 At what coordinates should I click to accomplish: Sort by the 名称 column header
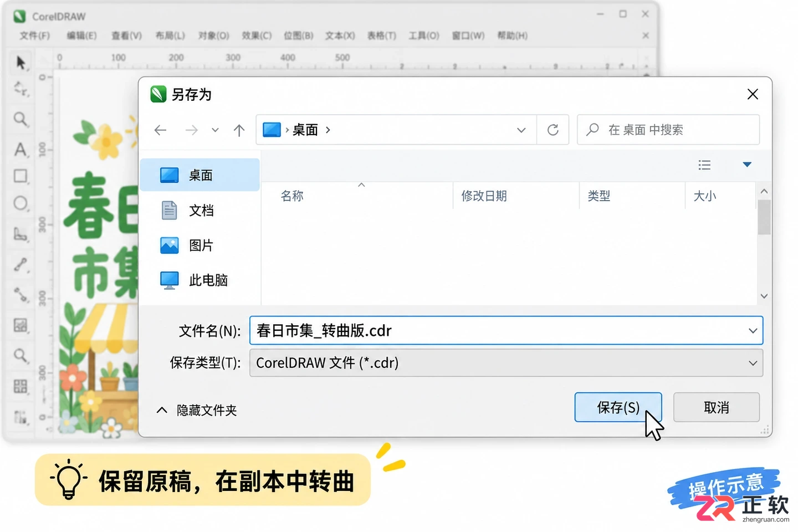(292, 196)
